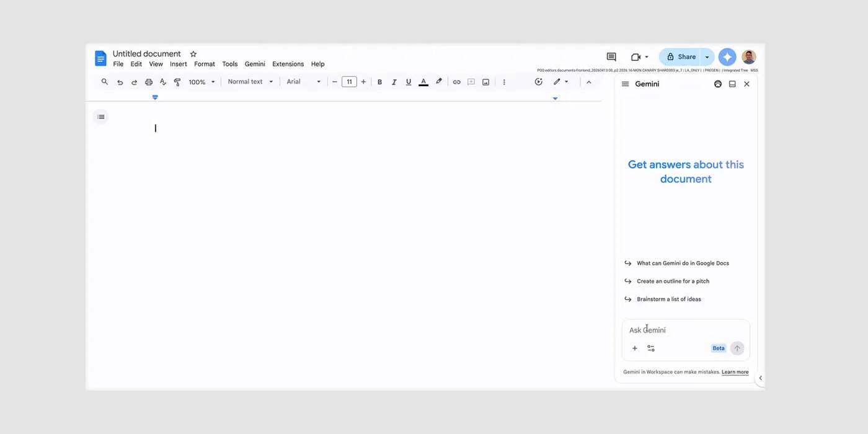Open the Learn more link
The image size is (868, 434).
pos(735,373)
